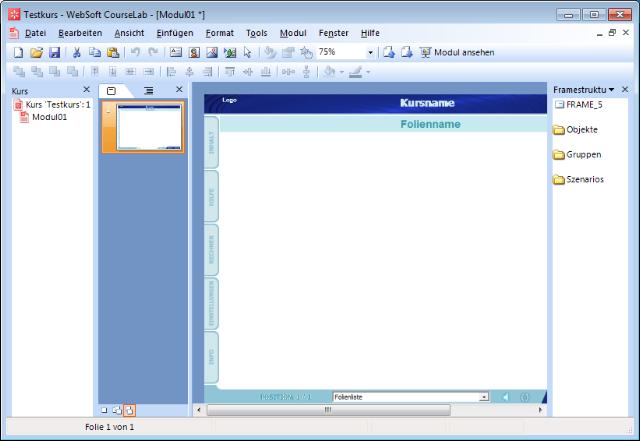The height and width of the screenshot is (441, 640).
Task: Open the Datei menu
Action: [35, 33]
